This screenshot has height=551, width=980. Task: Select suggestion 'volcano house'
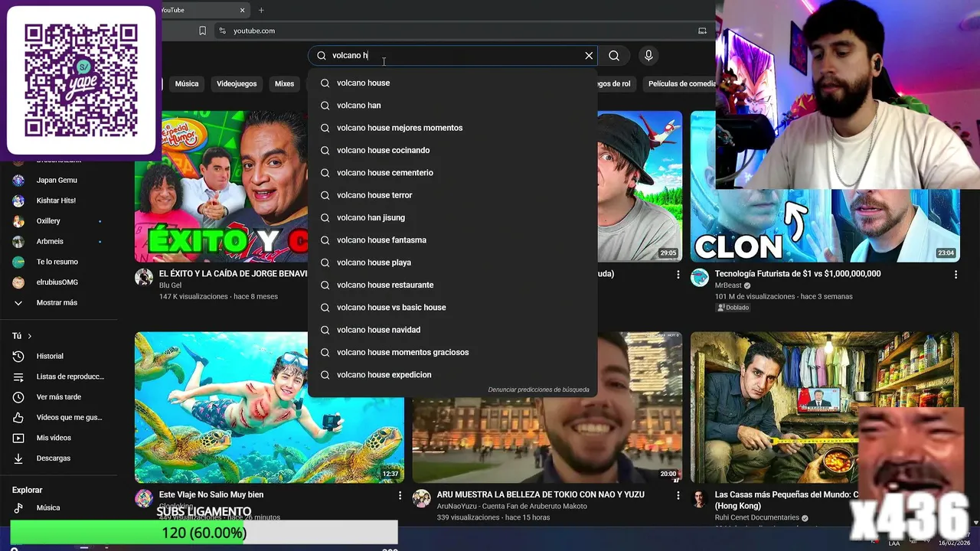point(452,83)
